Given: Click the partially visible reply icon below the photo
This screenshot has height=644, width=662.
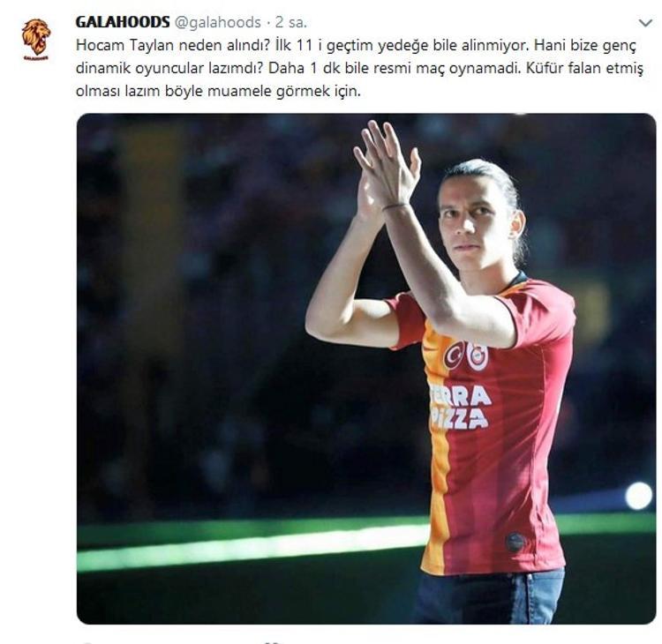Looking at the screenshot, I should [x=87, y=642].
